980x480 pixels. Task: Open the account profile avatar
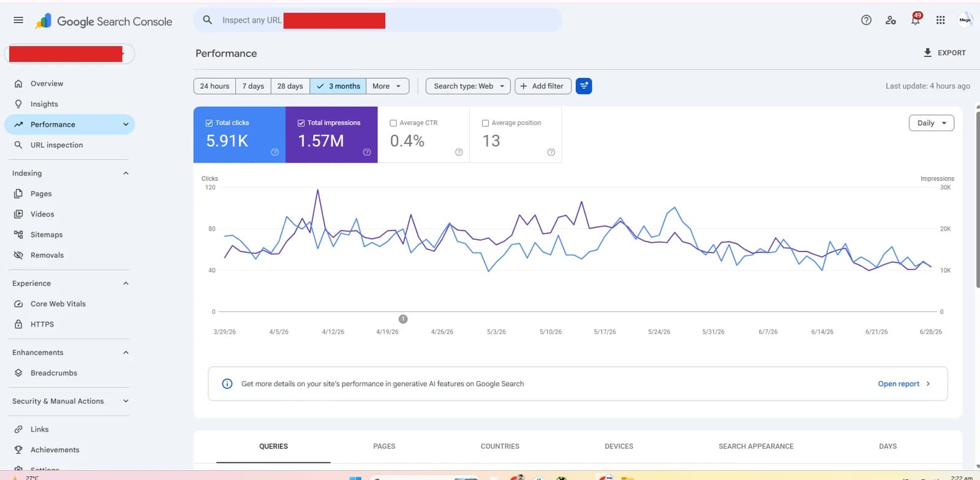pyautogui.click(x=965, y=20)
